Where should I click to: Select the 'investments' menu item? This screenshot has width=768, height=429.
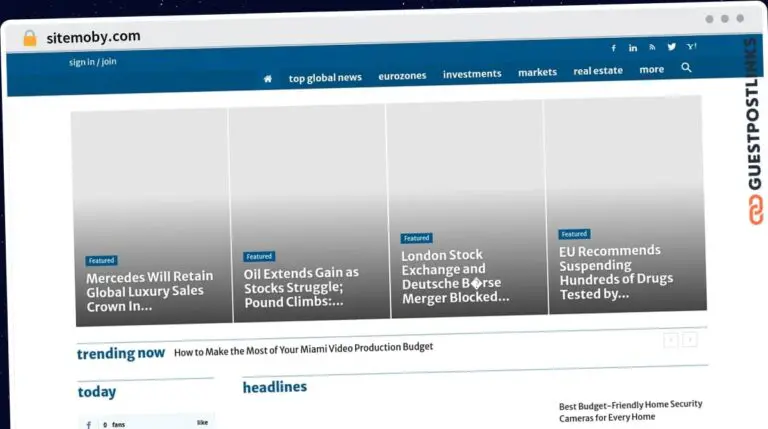(472, 74)
